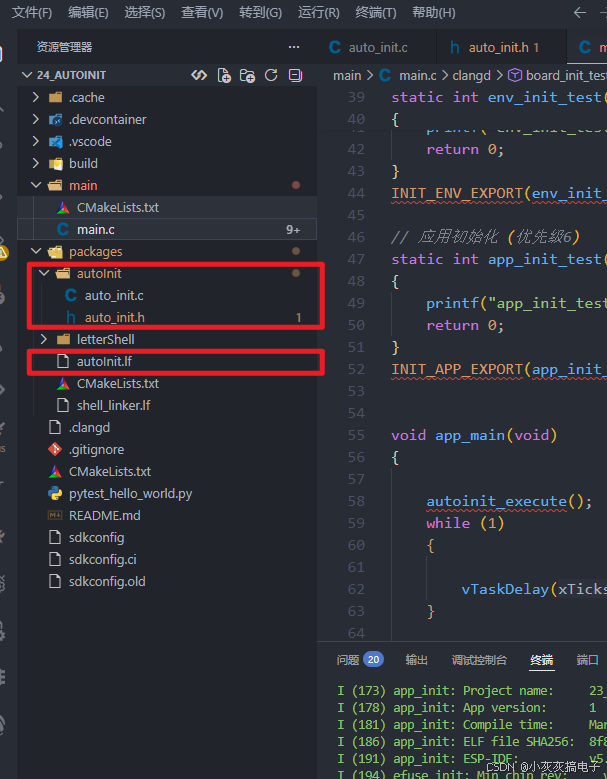607x779 pixels.
Task: Open the .gitignore file
Action: pos(96,449)
